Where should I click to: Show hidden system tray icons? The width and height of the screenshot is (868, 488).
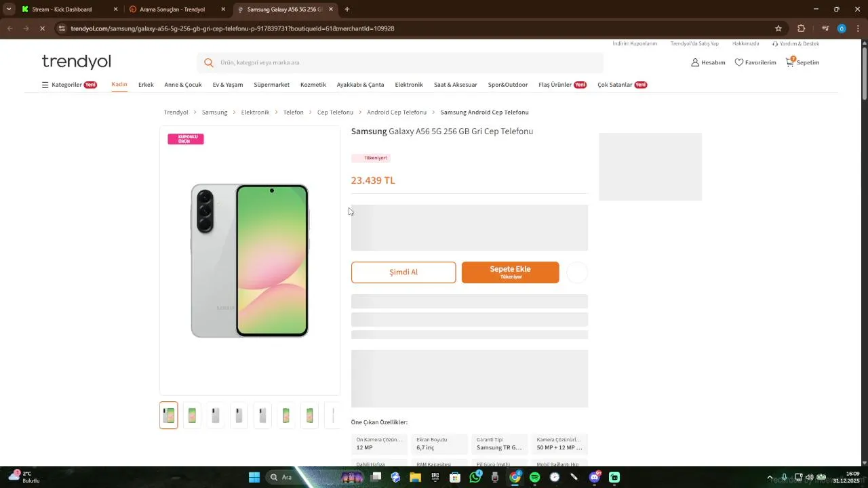[x=770, y=477]
